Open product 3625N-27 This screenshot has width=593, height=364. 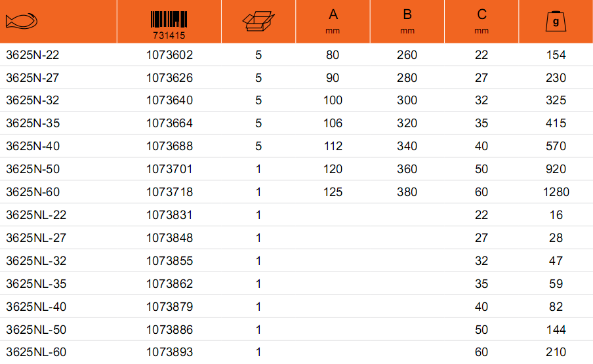tap(33, 78)
